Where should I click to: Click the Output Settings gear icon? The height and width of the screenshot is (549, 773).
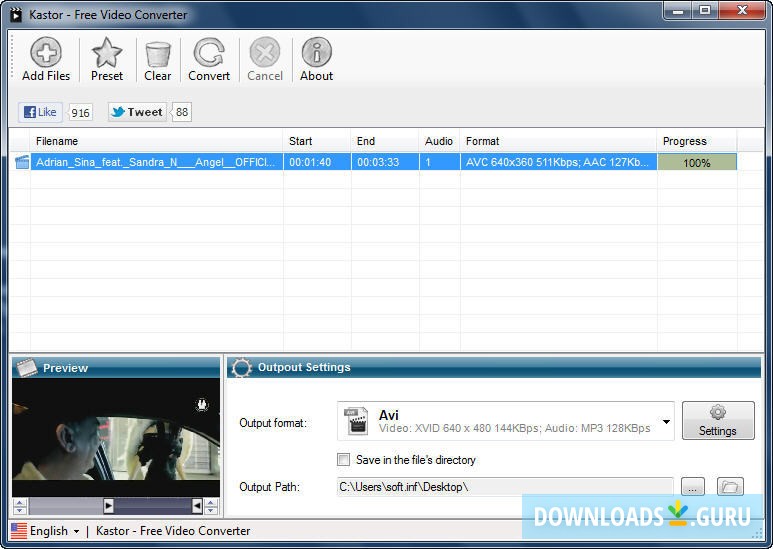pyautogui.click(x=242, y=368)
